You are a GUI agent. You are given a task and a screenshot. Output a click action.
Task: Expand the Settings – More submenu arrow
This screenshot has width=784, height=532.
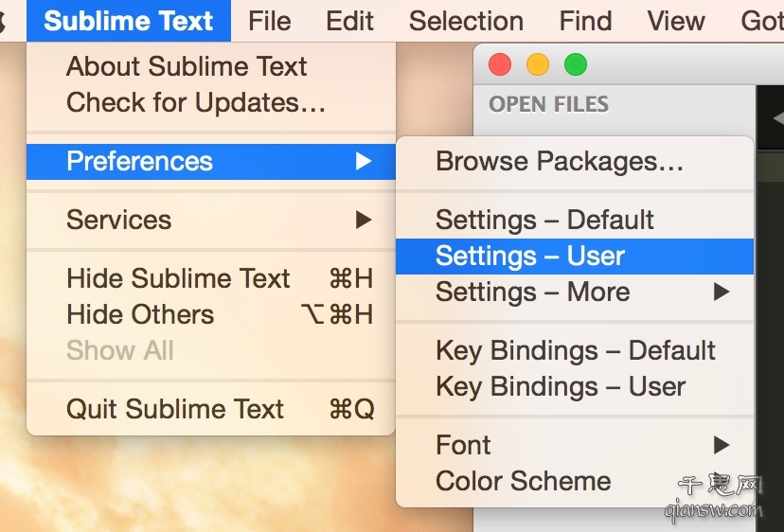pyautogui.click(x=721, y=292)
